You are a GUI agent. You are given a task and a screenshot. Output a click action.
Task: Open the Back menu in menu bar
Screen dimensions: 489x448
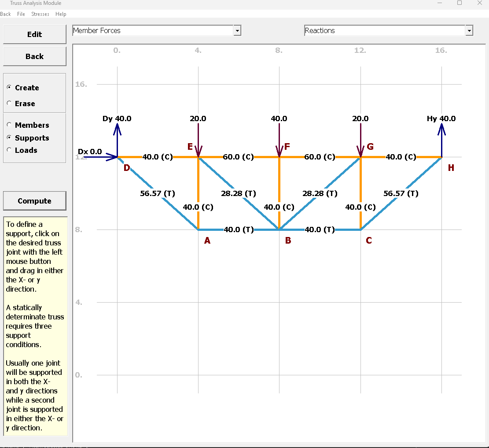(5, 14)
